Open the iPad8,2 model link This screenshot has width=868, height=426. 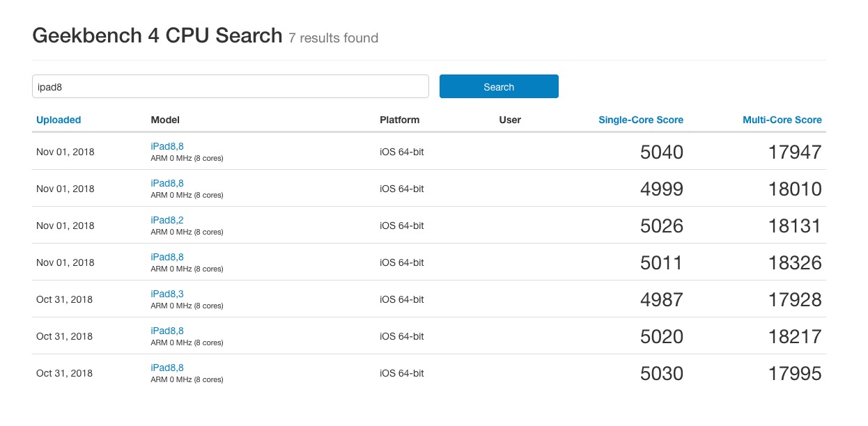tap(167, 220)
